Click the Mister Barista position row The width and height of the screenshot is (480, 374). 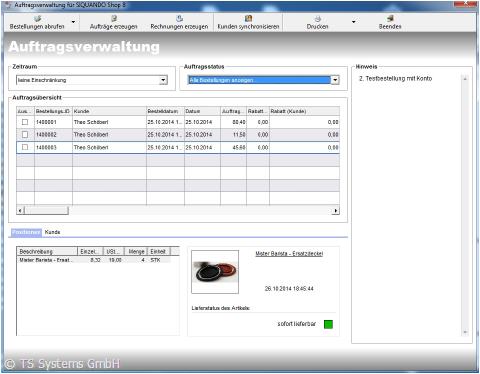tap(94, 260)
